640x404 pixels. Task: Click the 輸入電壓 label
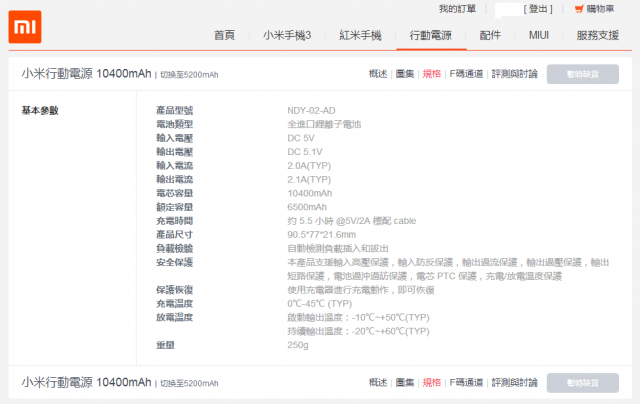click(x=174, y=138)
